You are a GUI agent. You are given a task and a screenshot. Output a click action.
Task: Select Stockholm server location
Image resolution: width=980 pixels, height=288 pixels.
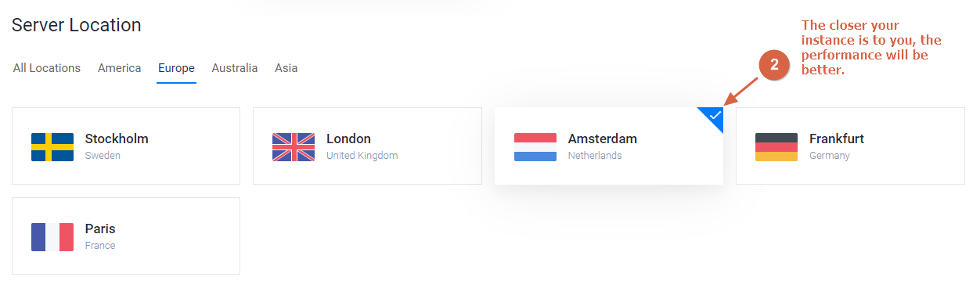tap(126, 146)
